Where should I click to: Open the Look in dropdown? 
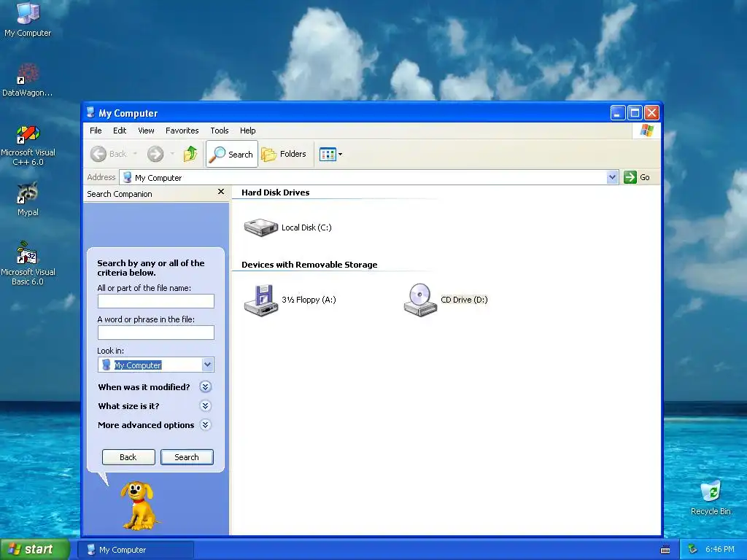pyautogui.click(x=207, y=365)
